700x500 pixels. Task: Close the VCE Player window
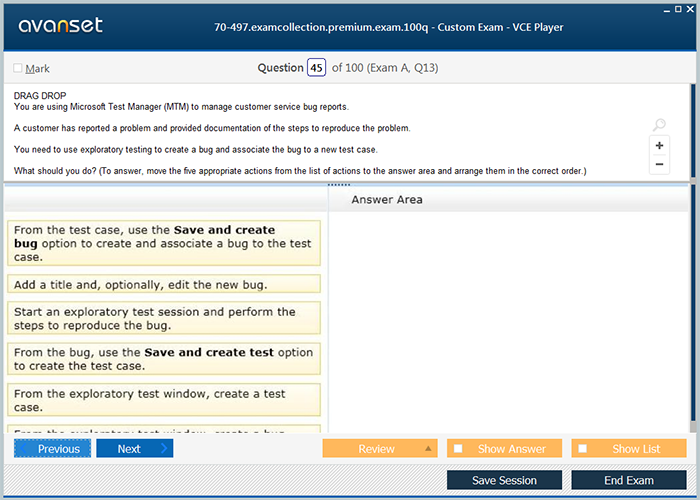point(690,9)
